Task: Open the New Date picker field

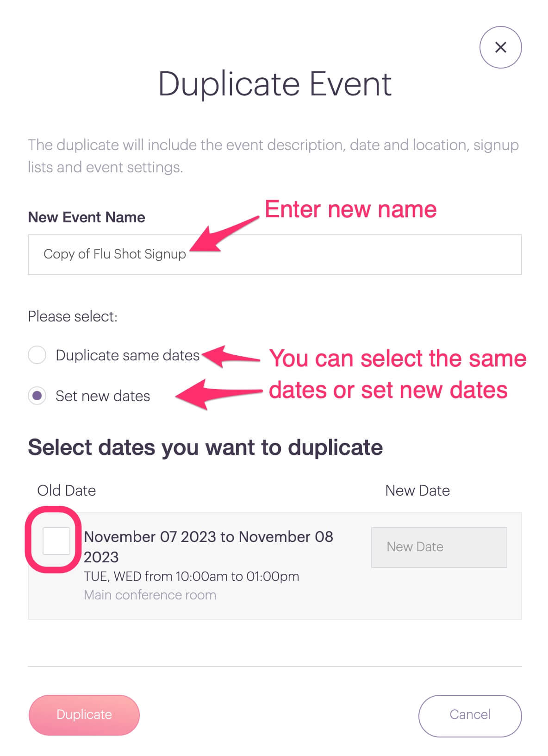Action: click(439, 547)
